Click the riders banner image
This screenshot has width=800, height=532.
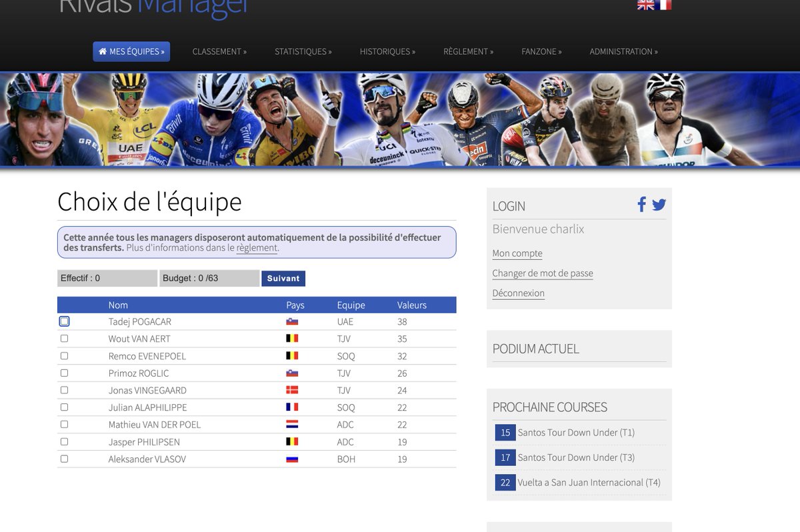pyautogui.click(x=400, y=119)
